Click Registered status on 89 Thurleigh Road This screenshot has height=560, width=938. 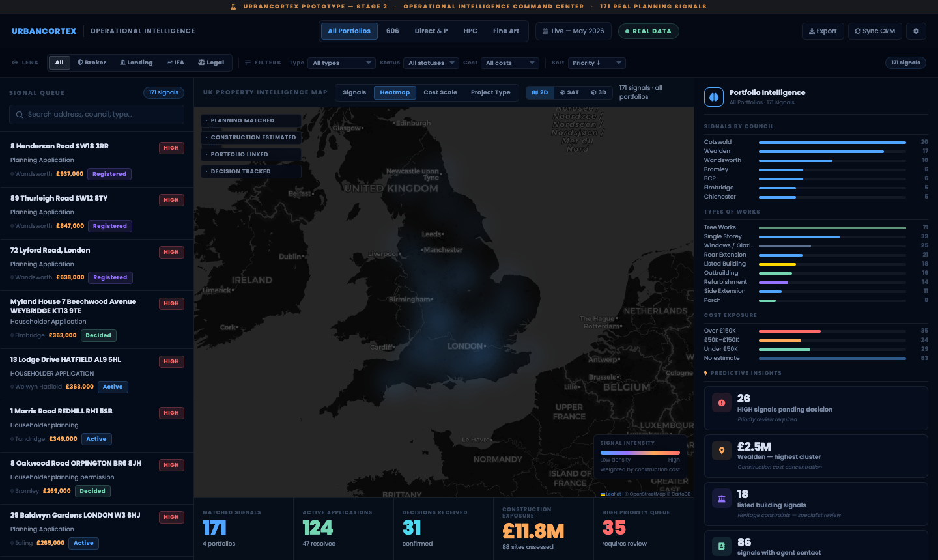click(110, 227)
